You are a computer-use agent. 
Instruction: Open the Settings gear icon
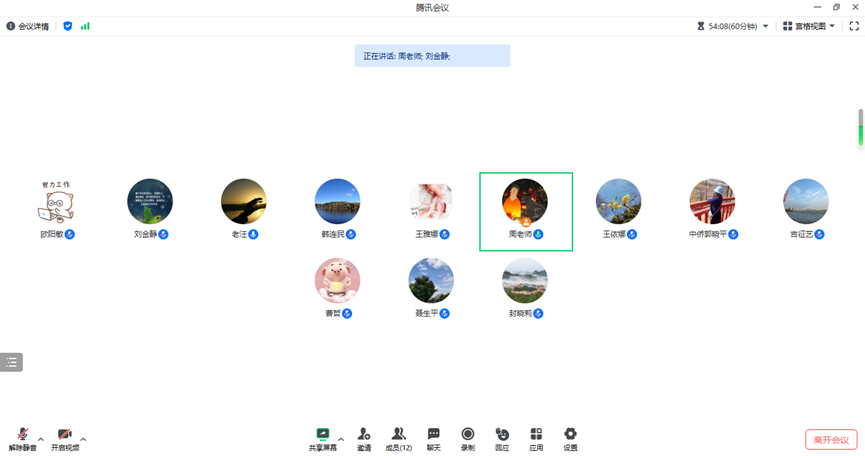tap(570, 434)
